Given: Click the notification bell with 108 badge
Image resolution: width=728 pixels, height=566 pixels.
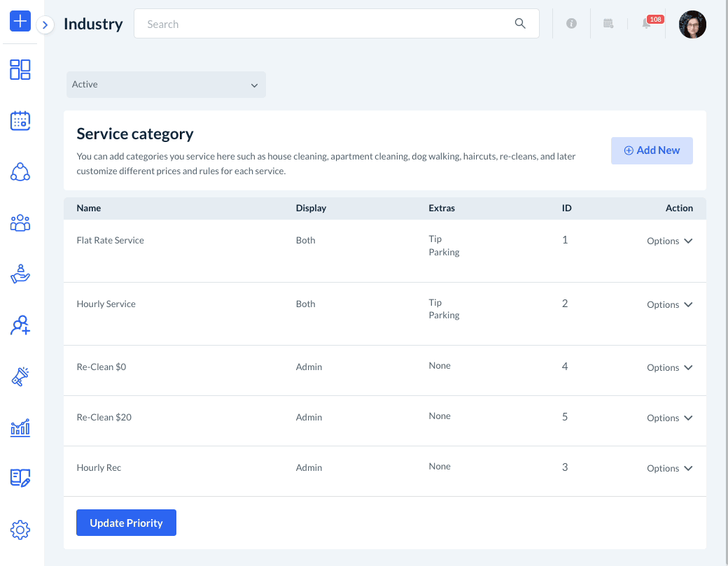Looking at the screenshot, I should click(647, 24).
